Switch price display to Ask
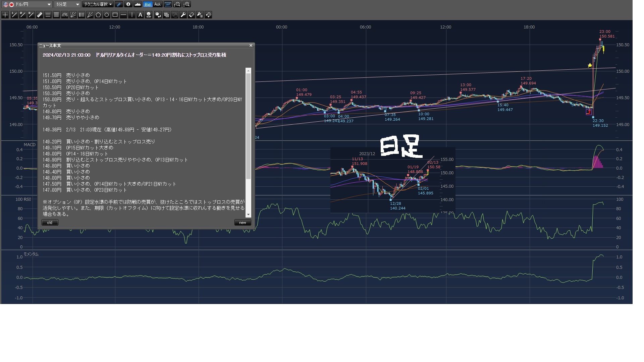Screen dimensions: 644x362 [158, 4]
